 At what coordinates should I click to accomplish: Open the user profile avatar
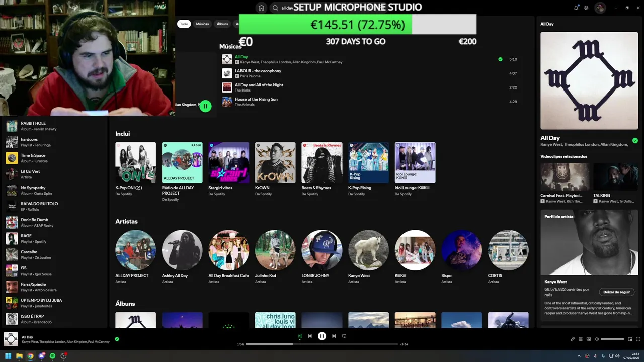pyautogui.click(x=600, y=8)
